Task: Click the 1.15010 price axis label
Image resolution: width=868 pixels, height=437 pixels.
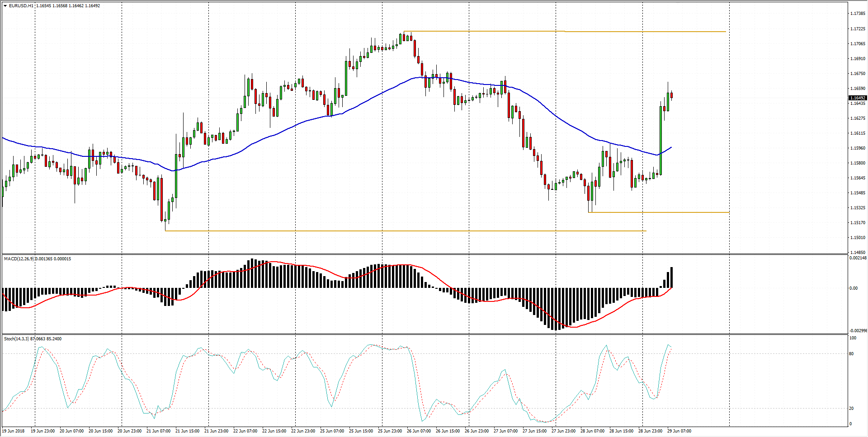Action: tap(858, 238)
